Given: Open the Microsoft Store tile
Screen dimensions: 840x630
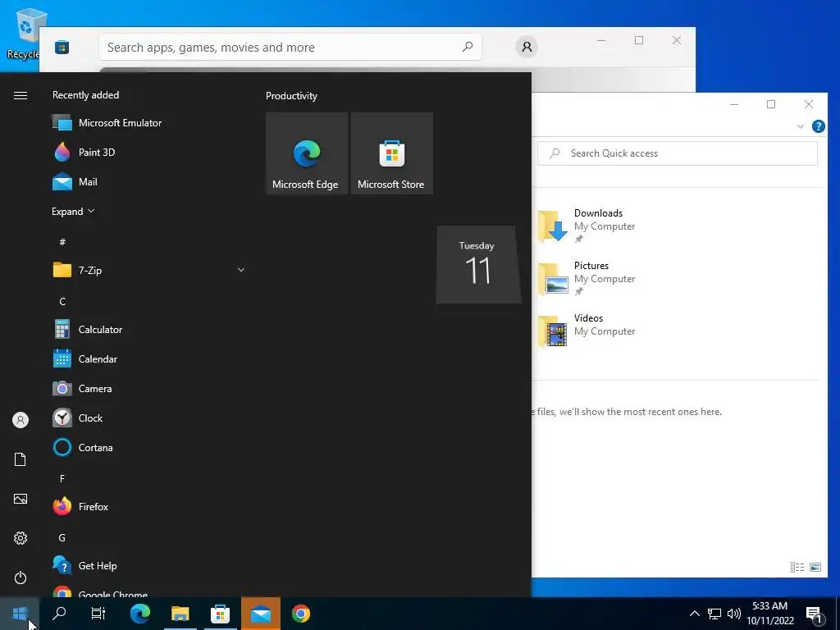Looking at the screenshot, I should pos(391,153).
